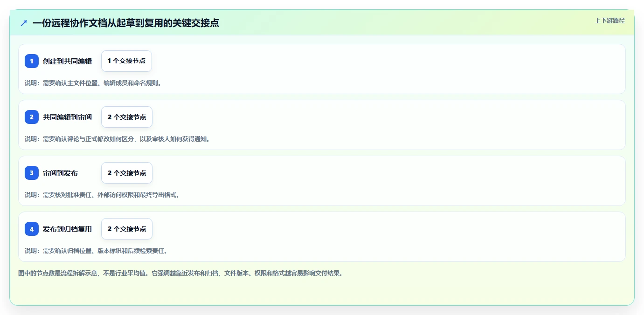
Task: Click the arrow icon beside the title
Action: (24, 23)
